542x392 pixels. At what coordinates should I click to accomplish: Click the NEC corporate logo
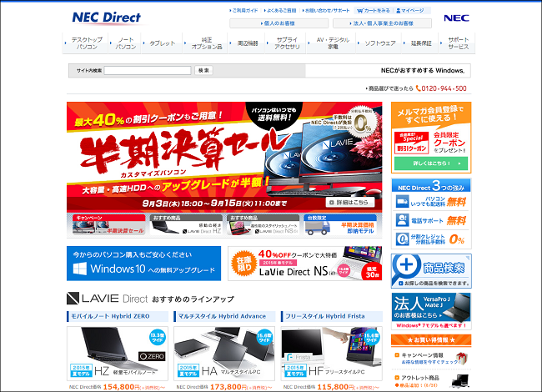[456, 18]
